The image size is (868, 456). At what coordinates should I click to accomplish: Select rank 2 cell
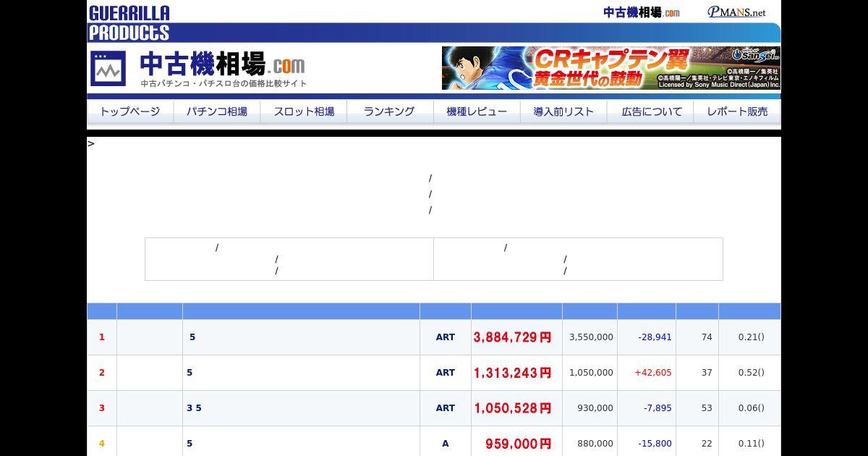click(x=102, y=373)
